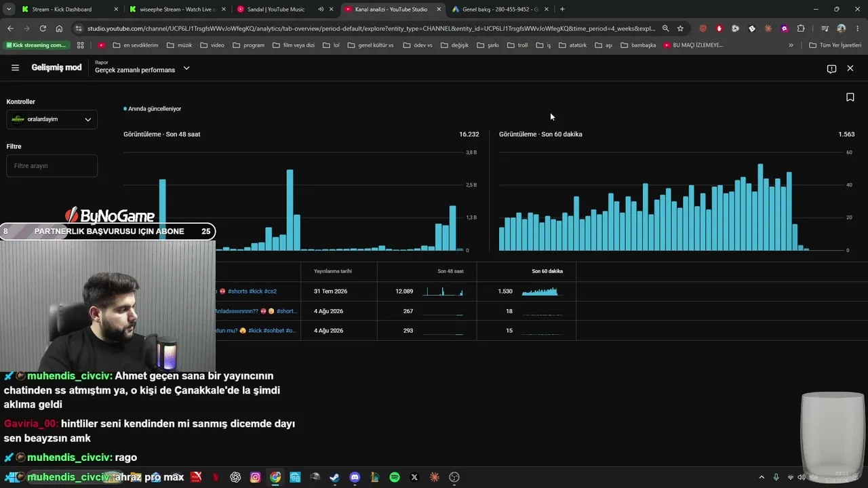868x488 pixels.
Task: Click the 12.089 views cell
Action: point(404,291)
